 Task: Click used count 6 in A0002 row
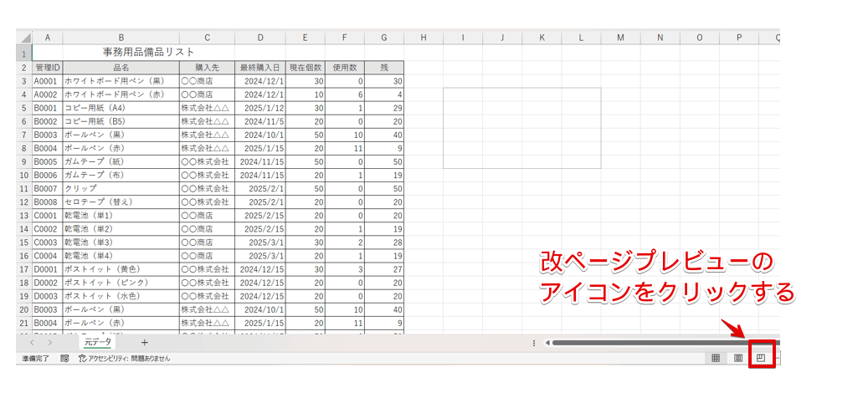click(x=345, y=94)
